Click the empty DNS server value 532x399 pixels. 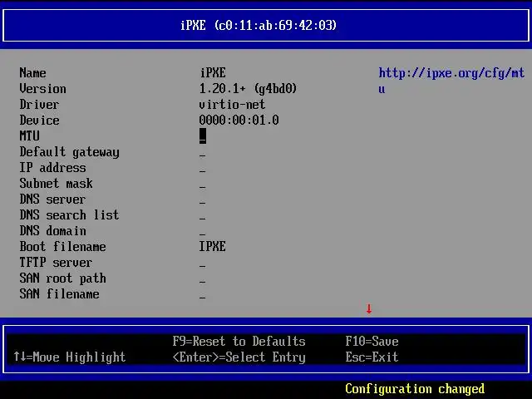[203, 203]
